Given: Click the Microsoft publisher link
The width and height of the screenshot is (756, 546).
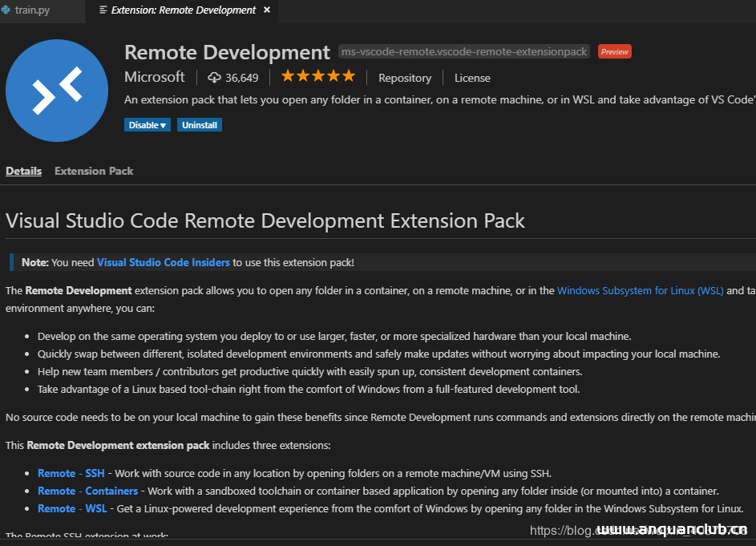Looking at the screenshot, I should click(154, 77).
